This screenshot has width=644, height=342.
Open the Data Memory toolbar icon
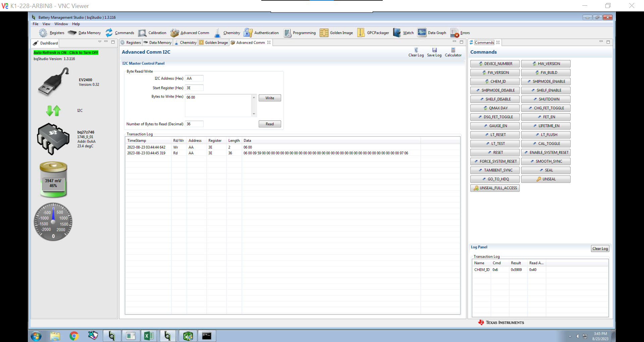point(72,33)
